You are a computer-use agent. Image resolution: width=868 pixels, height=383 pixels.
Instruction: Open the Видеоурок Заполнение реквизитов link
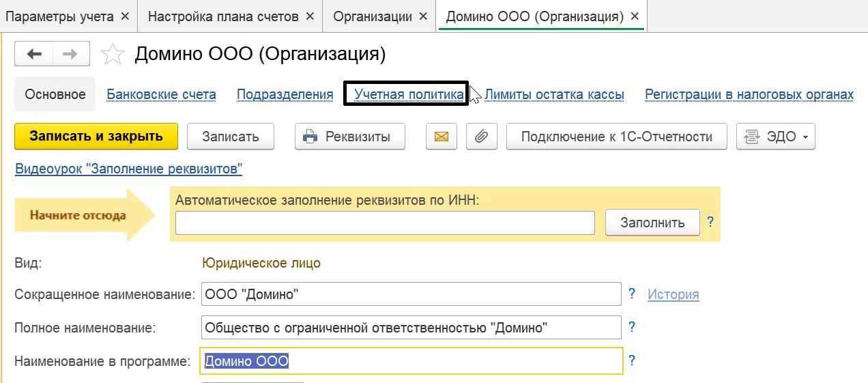(x=128, y=169)
